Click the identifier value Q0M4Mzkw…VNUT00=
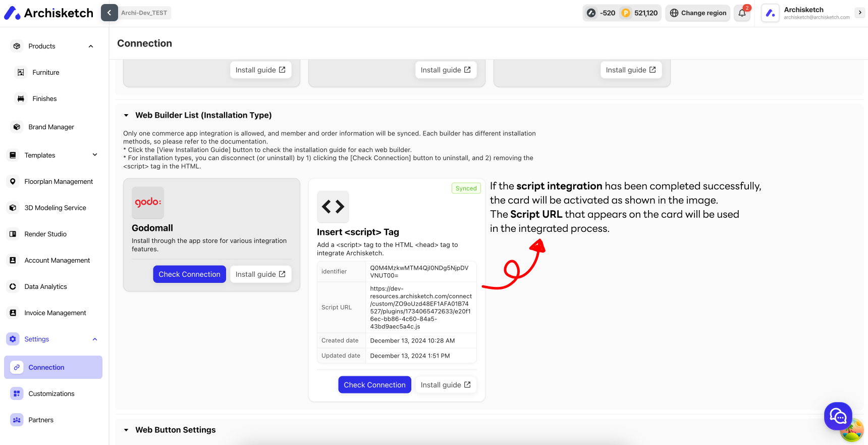 (x=419, y=272)
